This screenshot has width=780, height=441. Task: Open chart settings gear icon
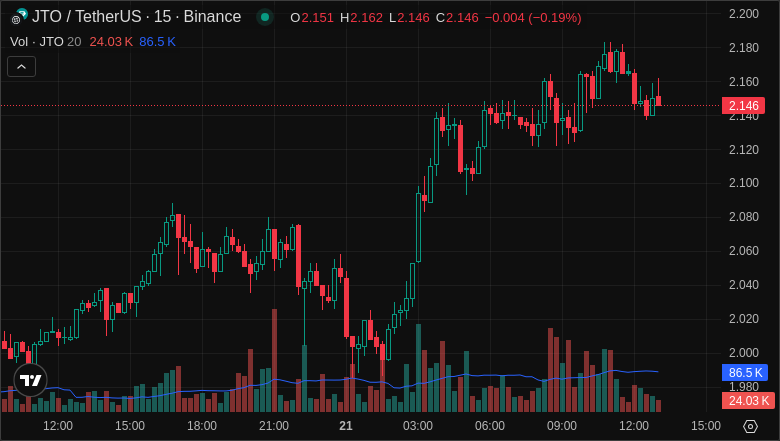coord(750,426)
